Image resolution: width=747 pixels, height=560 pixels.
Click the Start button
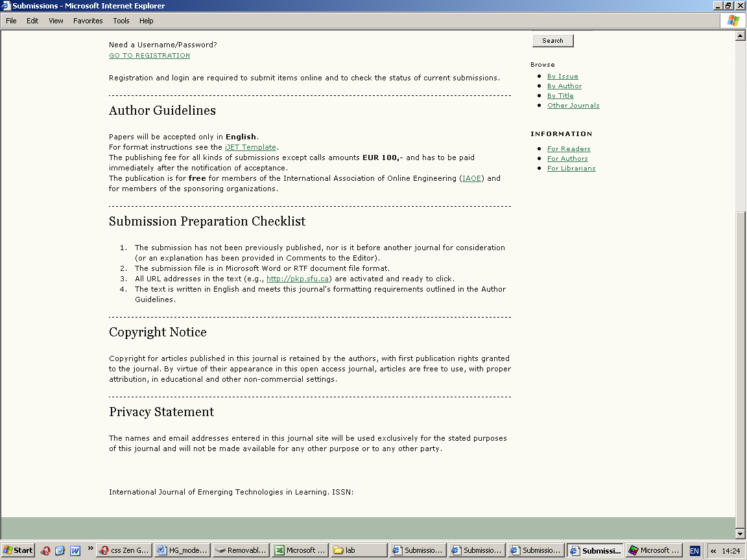(x=18, y=550)
